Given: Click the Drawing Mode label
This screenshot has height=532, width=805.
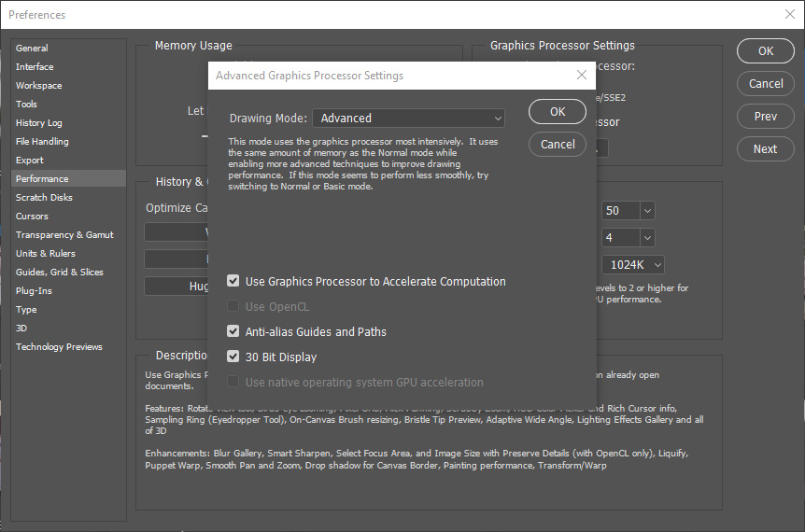Looking at the screenshot, I should click(268, 118).
